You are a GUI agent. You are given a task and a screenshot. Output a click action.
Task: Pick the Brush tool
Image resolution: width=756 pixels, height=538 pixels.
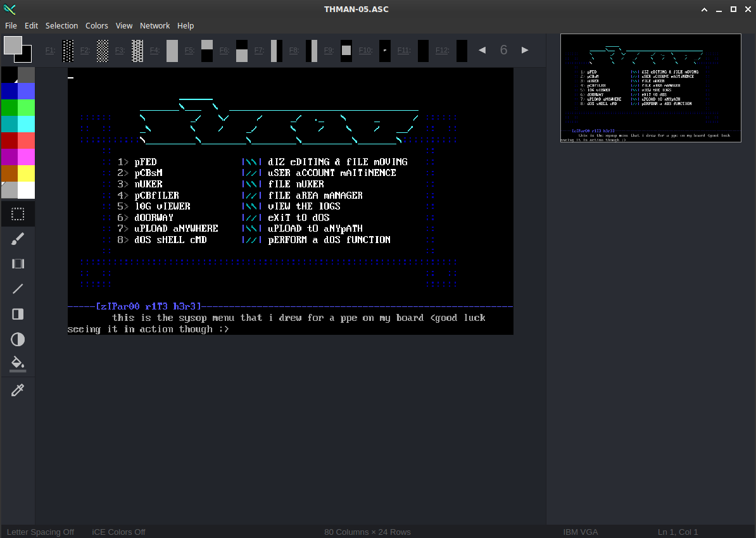pyautogui.click(x=18, y=239)
